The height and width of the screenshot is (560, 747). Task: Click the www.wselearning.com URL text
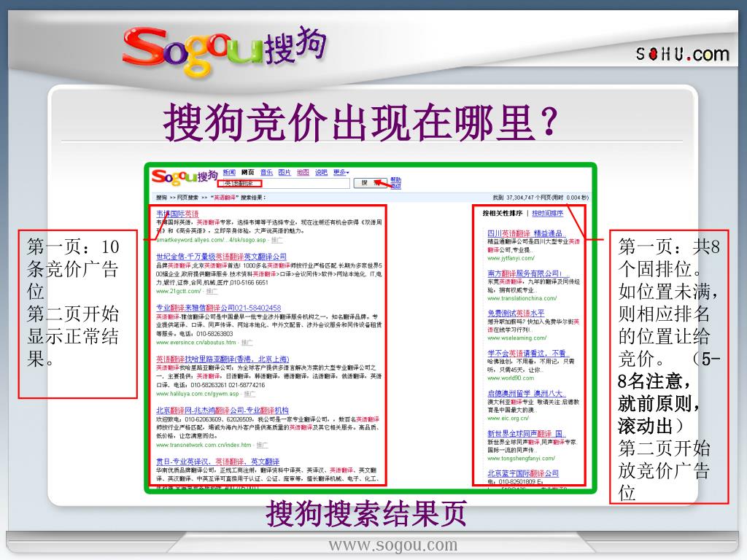point(517,338)
